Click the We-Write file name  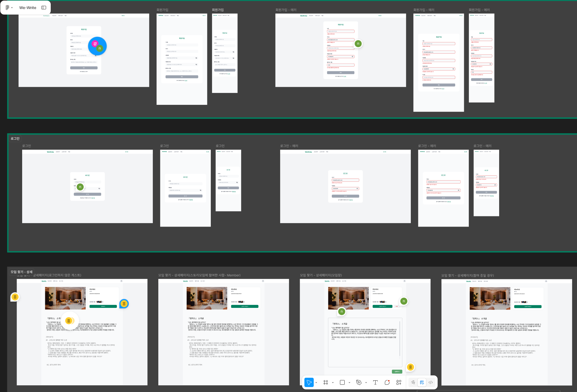(28, 8)
